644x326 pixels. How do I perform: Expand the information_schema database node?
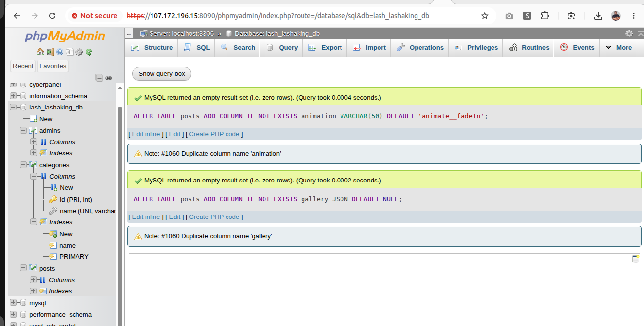13,96
